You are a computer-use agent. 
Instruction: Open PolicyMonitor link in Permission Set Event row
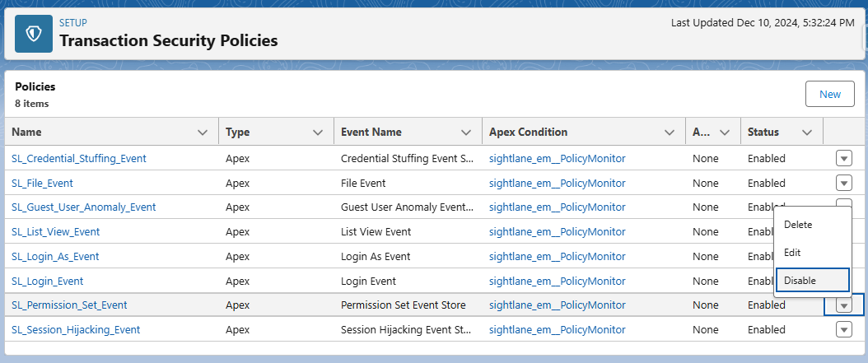click(x=558, y=305)
